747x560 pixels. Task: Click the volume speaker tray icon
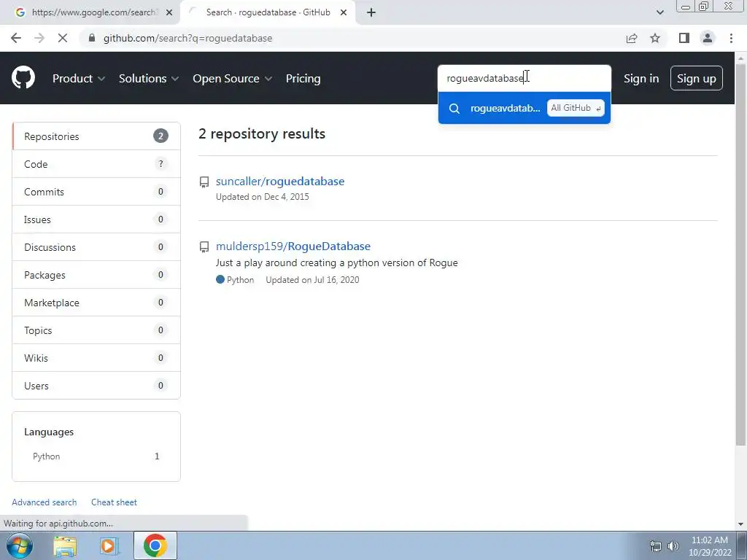673,546
